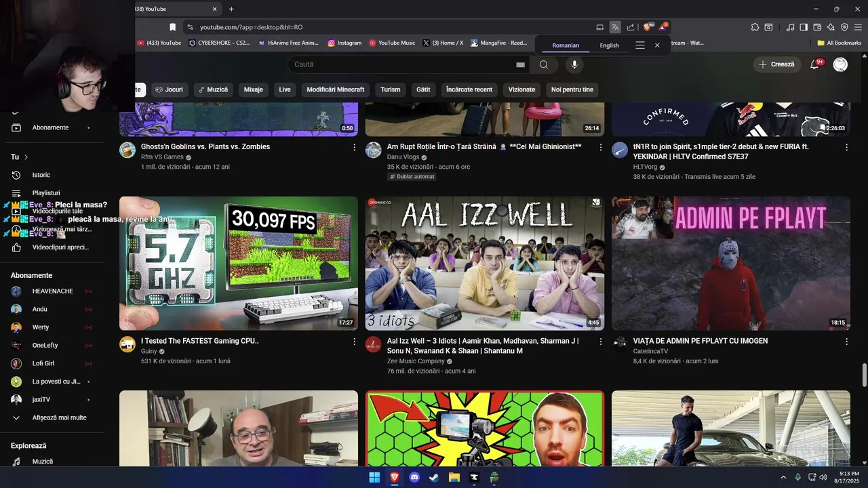Click the bookmark icon left of address bar
868x488 pixels.
coord(172,27)
